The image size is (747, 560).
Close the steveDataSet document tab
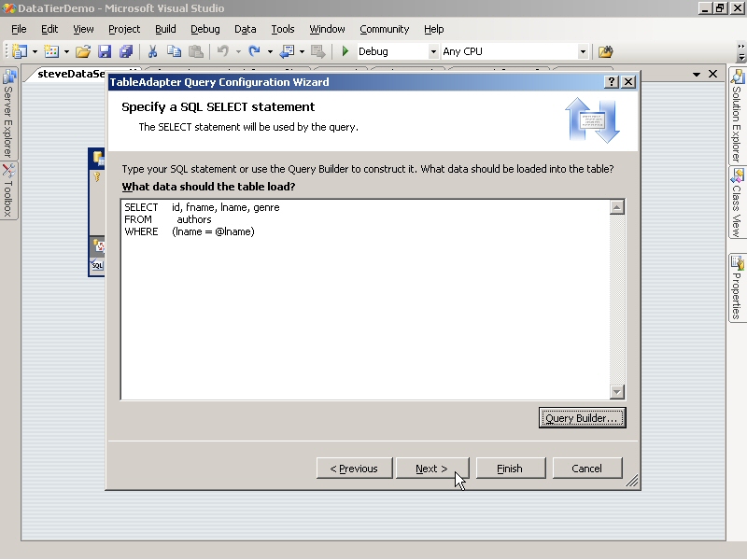[x=712, y=74]
